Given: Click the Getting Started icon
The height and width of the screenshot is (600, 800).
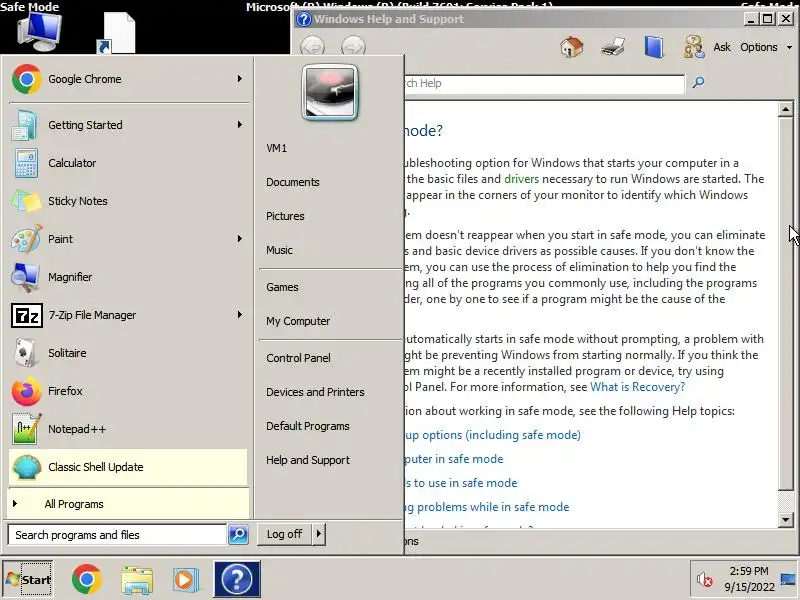Looking at the screenshot, I should (x=24, y=125).
